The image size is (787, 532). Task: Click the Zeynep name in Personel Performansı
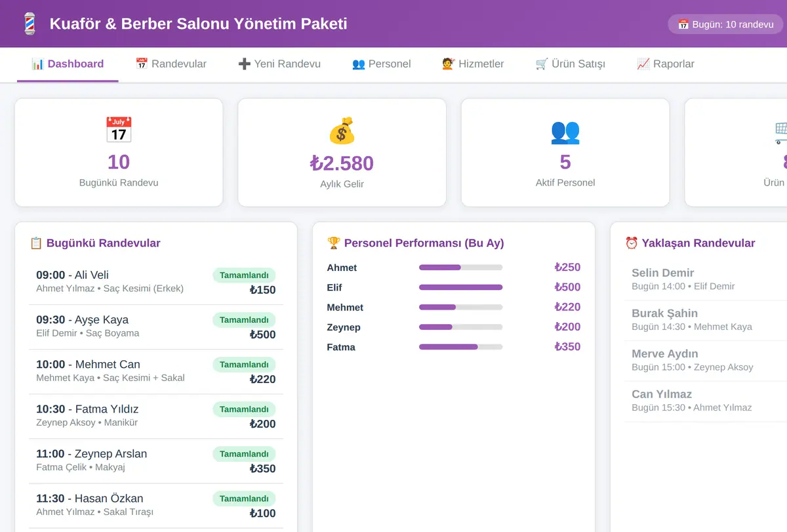(x=344, y=327)
